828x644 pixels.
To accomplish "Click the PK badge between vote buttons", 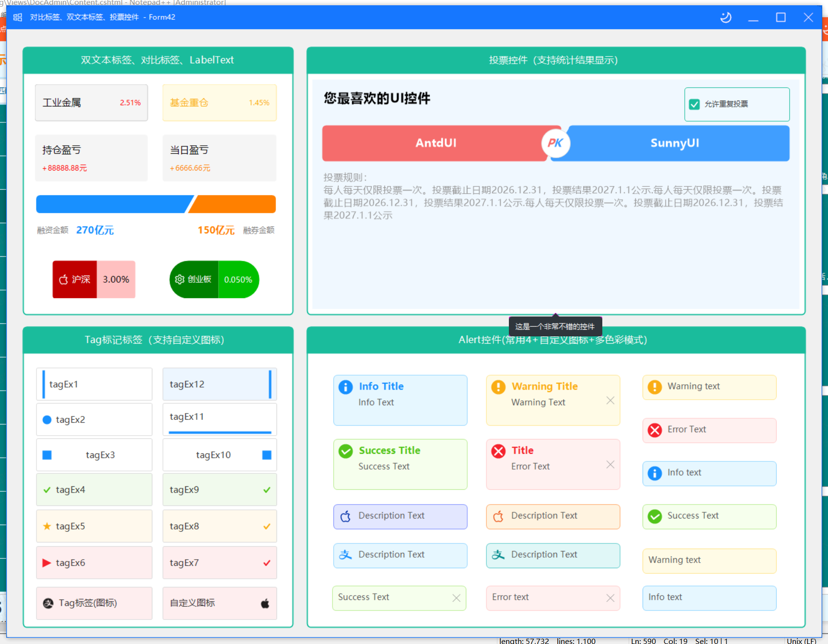I will 555,143.
